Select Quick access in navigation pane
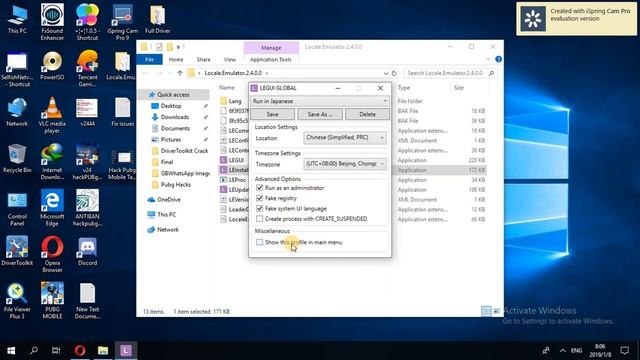 pos(173,95)
